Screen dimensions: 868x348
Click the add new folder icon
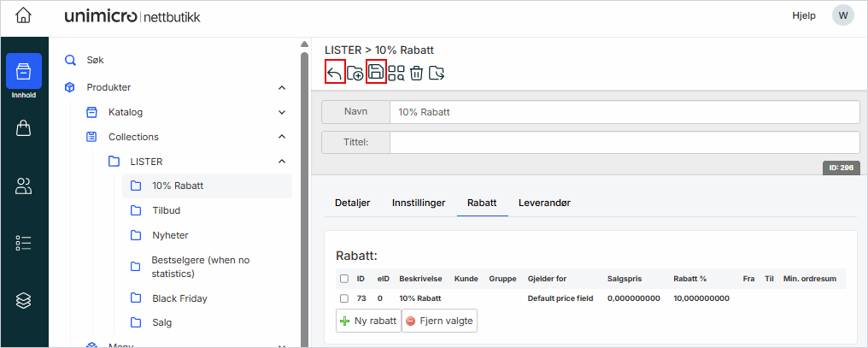pos(355,74)
